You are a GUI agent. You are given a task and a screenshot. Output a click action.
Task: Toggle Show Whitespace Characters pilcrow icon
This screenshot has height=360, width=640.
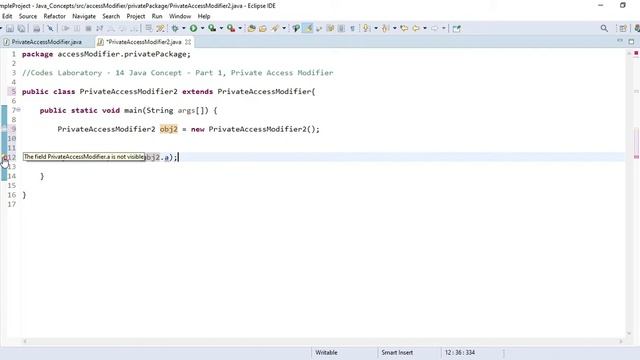353,29
